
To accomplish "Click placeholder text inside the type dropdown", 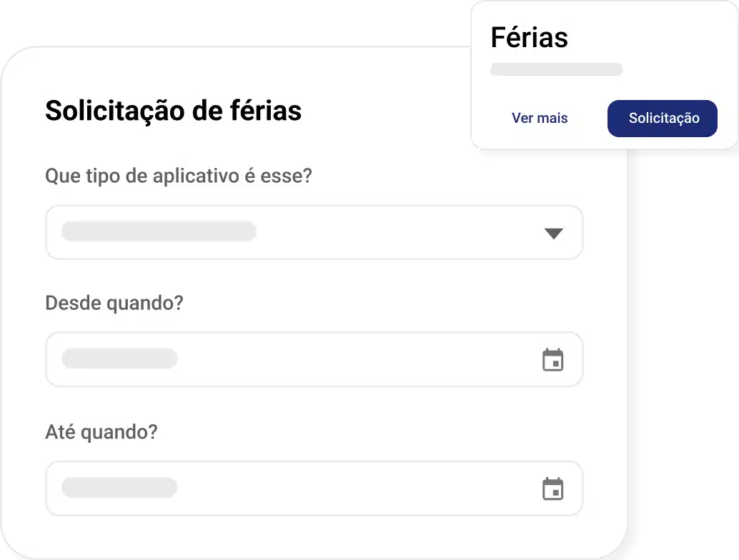I will [x=159, y=231].
